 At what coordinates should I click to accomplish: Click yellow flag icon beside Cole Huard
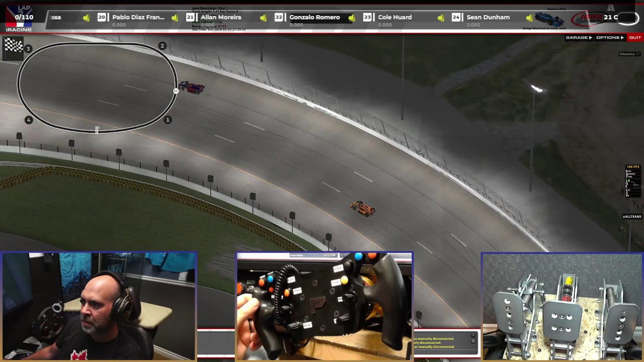pyautogui.click(x=441, y=18)
